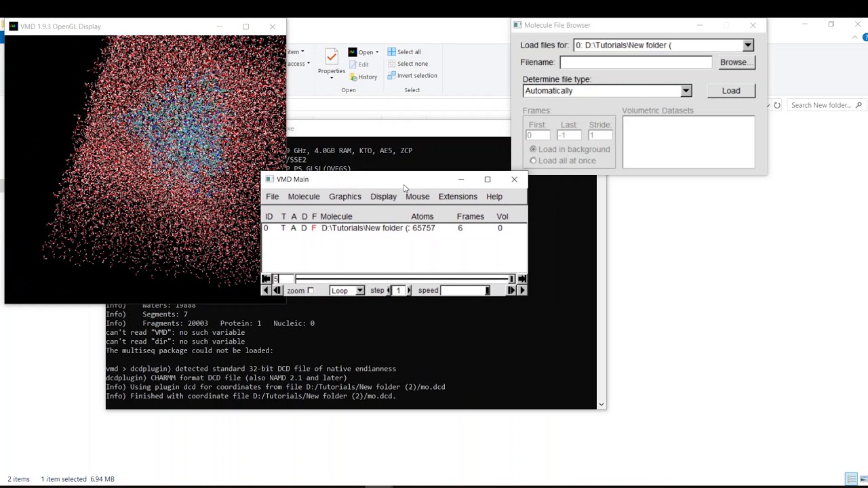Click the History icon in Explorer ribbon
This screenshot has height=488, width=868.
353,77
